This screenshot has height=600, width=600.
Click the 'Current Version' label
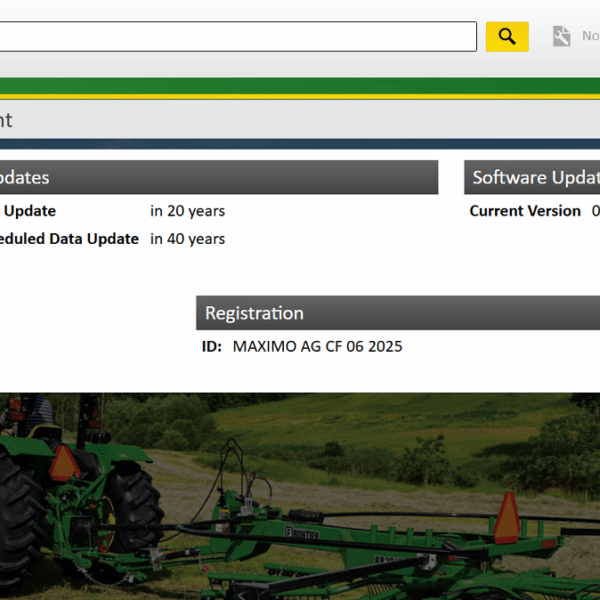tap(525, 211)
